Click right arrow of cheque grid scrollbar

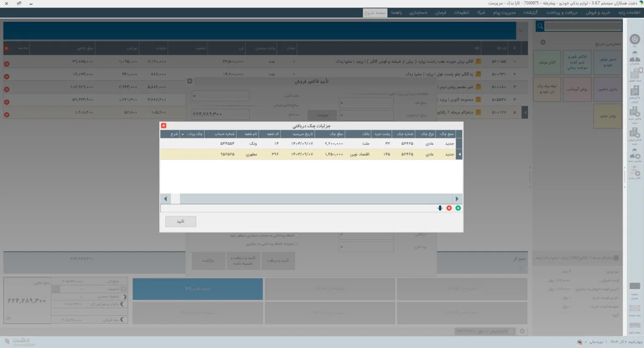click(x=457, y=199)
